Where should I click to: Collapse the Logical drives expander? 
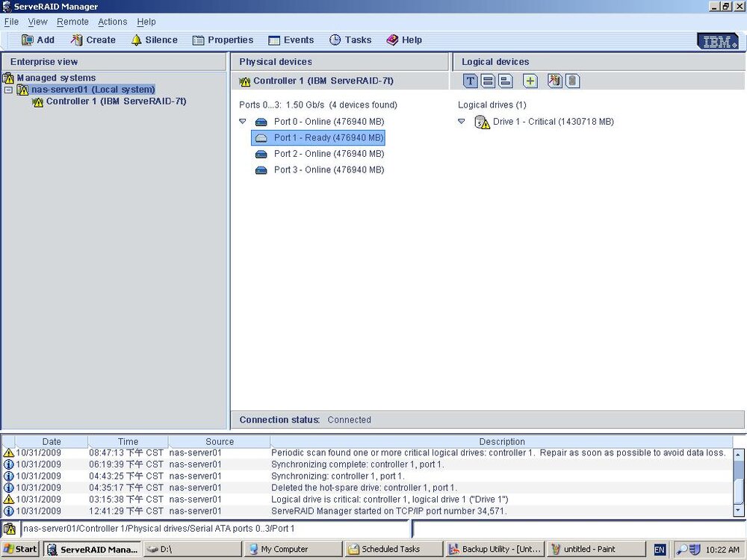(461, 122)
